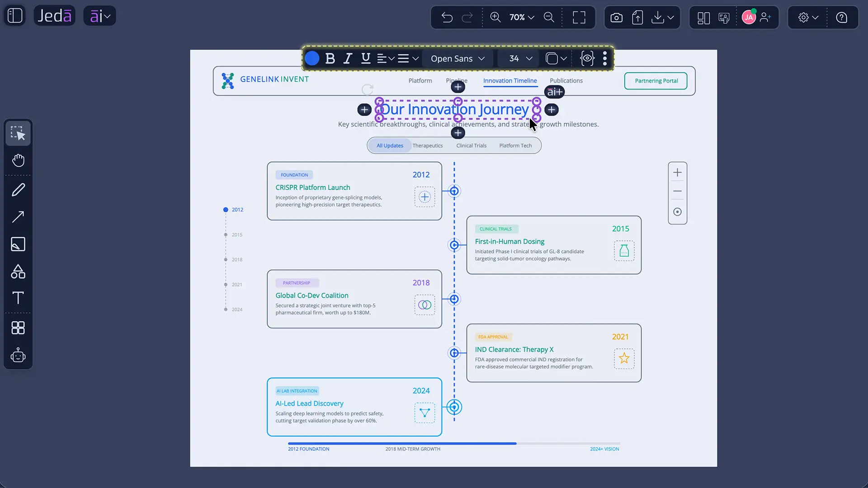Image resolution: width=868 pixels, height=488 pixels.
Task: Fit canvas to full screen
Action: tap(579, 18)
